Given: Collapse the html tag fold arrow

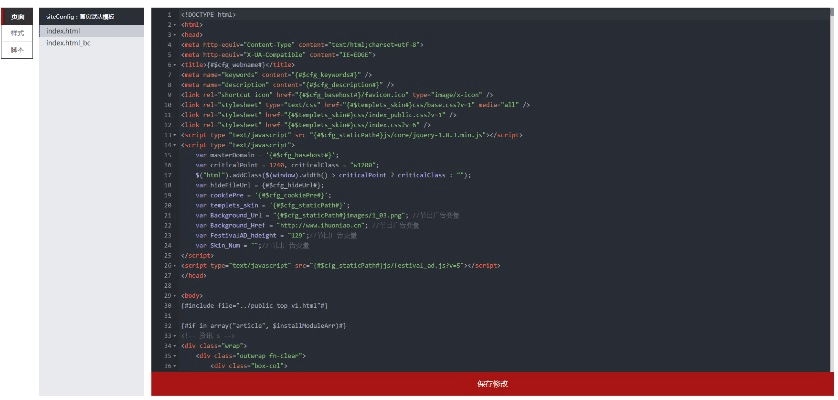Looking at the screenshot, I should [x=174, y=25].
